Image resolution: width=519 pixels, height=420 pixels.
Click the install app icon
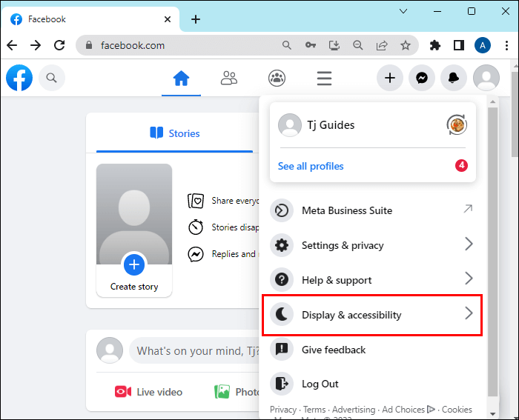pos(334,45)
